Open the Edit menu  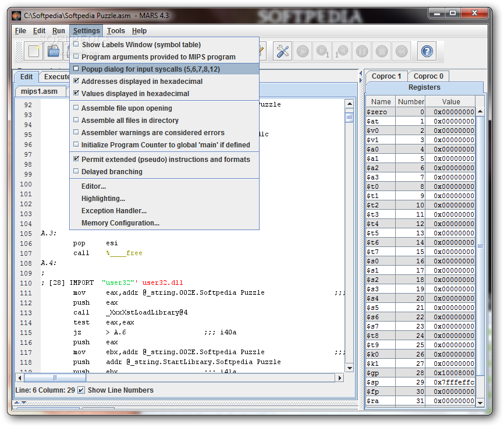coord(39,31)
